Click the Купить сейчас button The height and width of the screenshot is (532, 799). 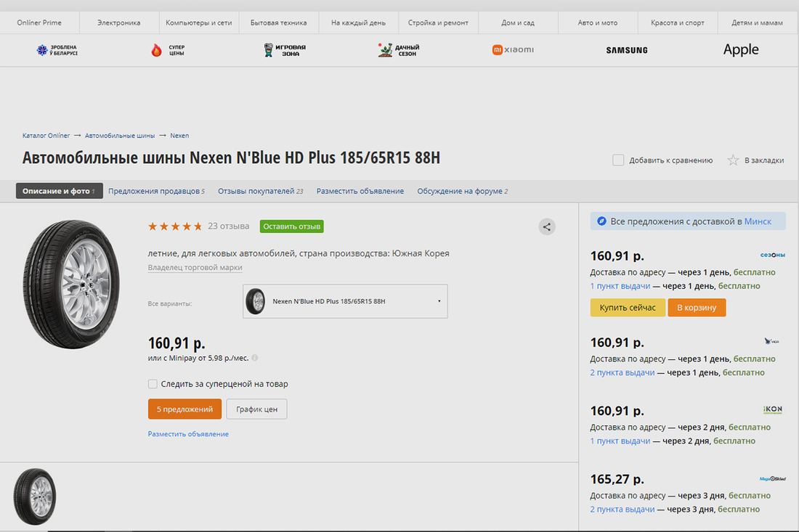click(628, 308)
